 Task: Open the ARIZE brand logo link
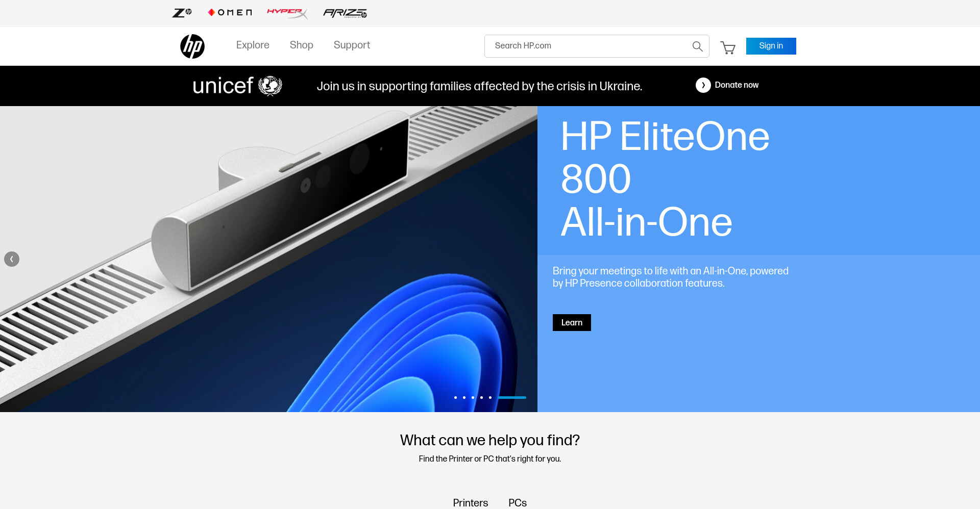tap(345, 13)
